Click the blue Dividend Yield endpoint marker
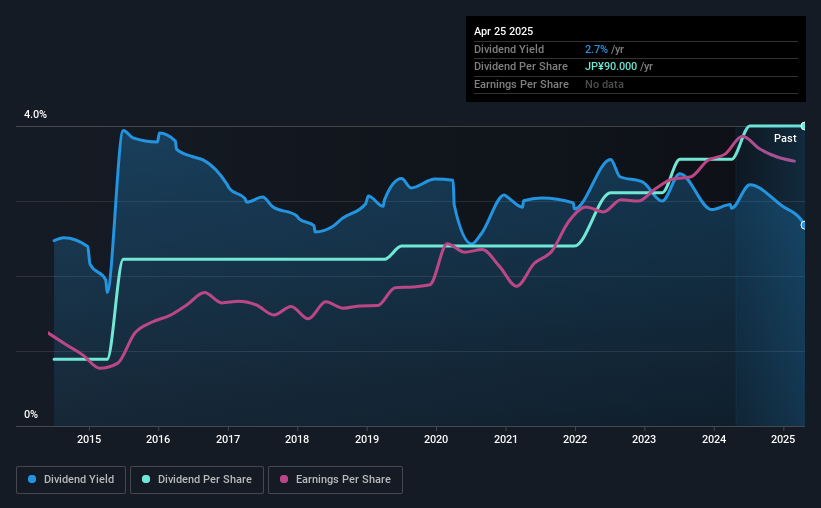821x508 pixels. (804, 225)
